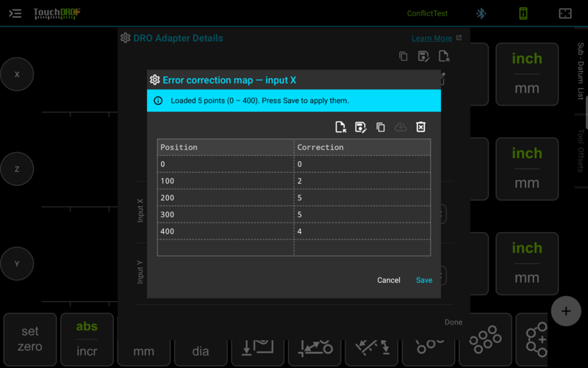
Task: Delete all correction map points
Action: point(420,127)
